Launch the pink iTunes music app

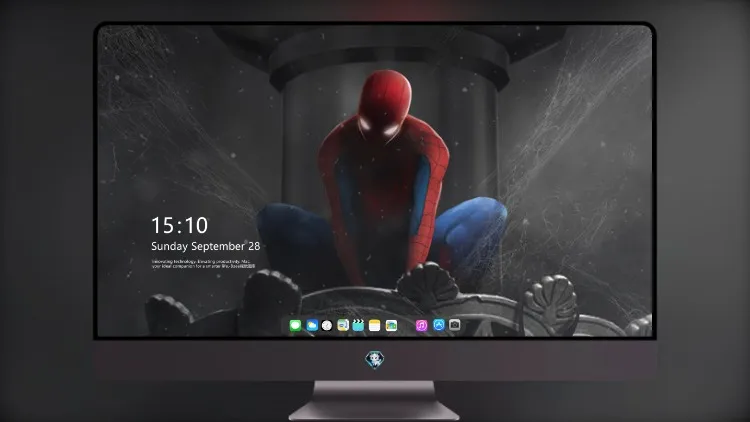point(421,325)
